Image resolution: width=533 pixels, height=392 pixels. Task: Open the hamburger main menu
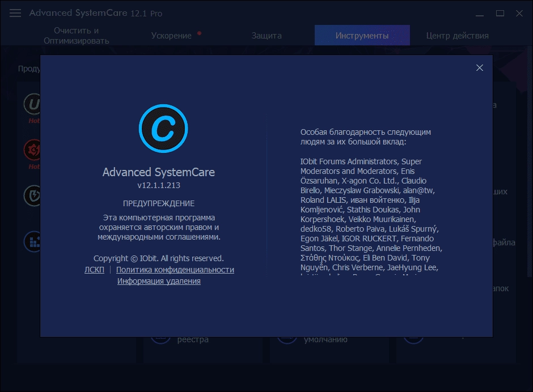click(x=15, y=13)
